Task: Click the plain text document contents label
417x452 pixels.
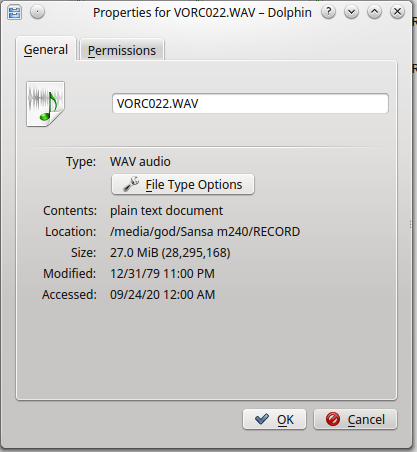Action: pyautogui.click(x=166, y=211)
